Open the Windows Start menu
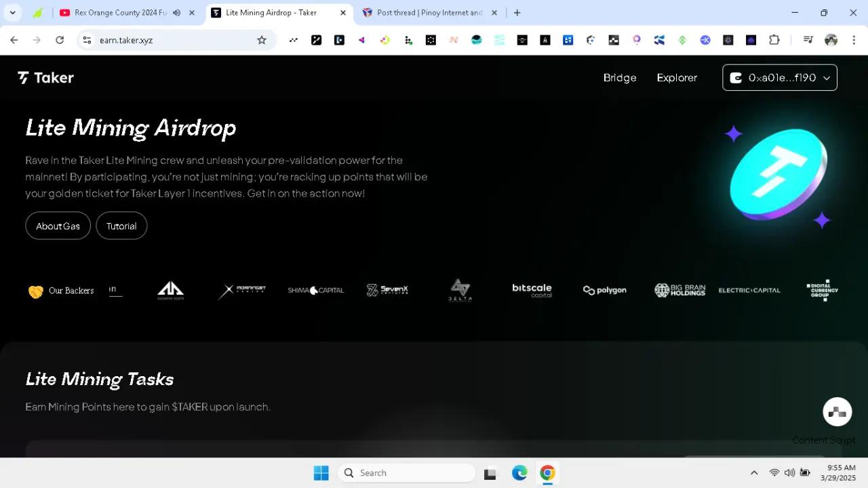Viewport: 868px width, 488px height. [321, 473]
